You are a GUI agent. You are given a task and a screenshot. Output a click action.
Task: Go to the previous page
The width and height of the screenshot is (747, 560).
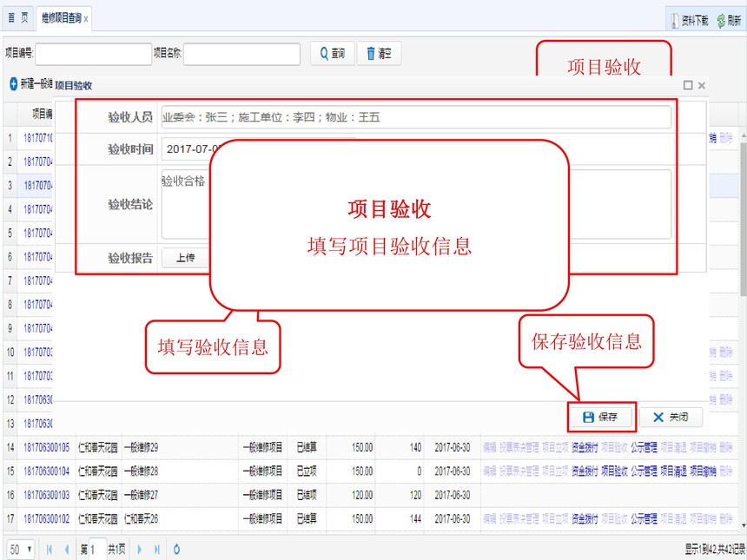pyautogui.click(x=67, y=550)
